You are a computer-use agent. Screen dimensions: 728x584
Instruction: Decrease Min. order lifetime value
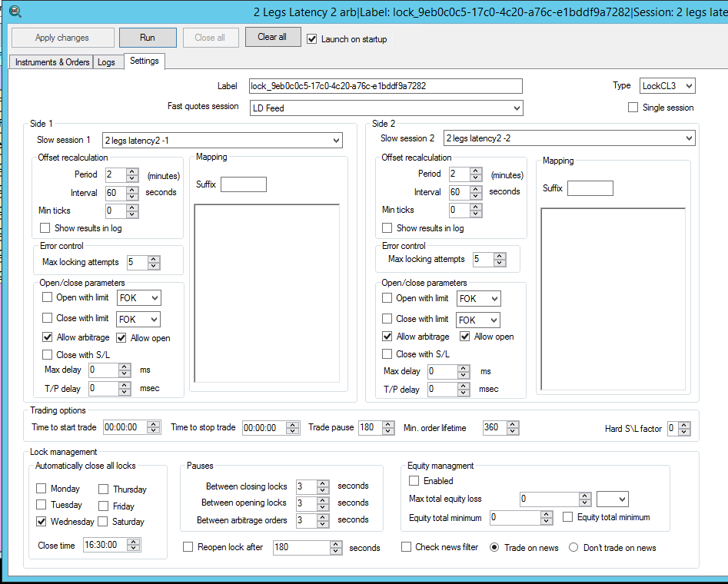(x=513, y=431)
